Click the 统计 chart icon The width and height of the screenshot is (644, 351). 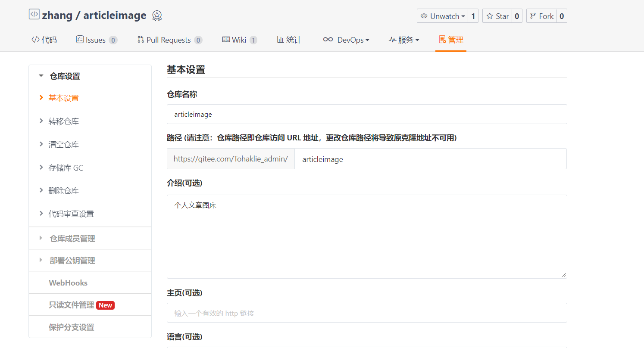(x=280, y=39)
